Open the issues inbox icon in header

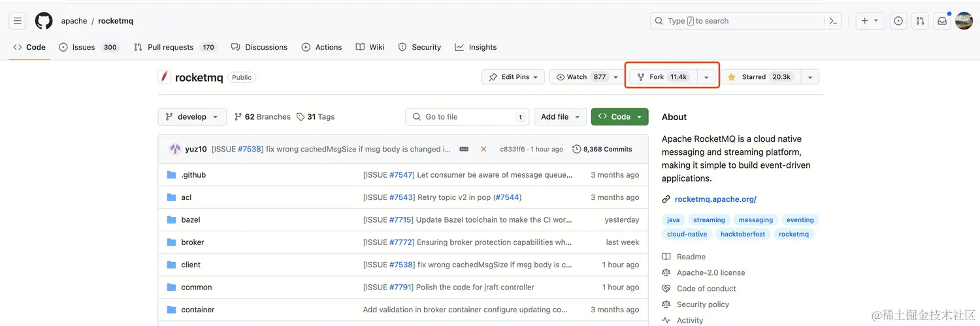[x=898, y=21]
